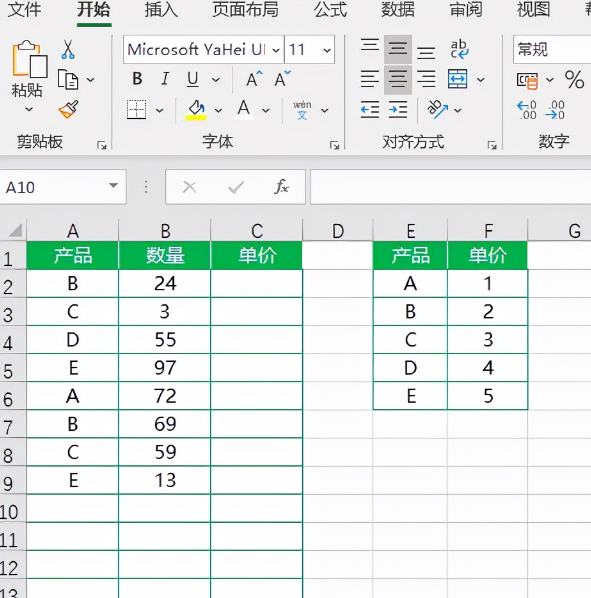This screenshot has width=591, height=598.
Task: Open font name dropdown
Action: coord(276,50)
